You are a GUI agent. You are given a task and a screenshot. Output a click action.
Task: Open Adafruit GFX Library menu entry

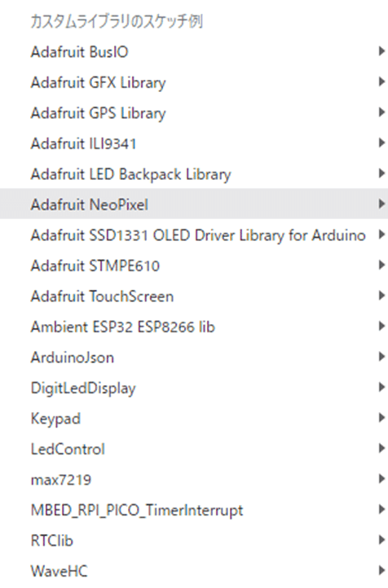pos(194,82)
